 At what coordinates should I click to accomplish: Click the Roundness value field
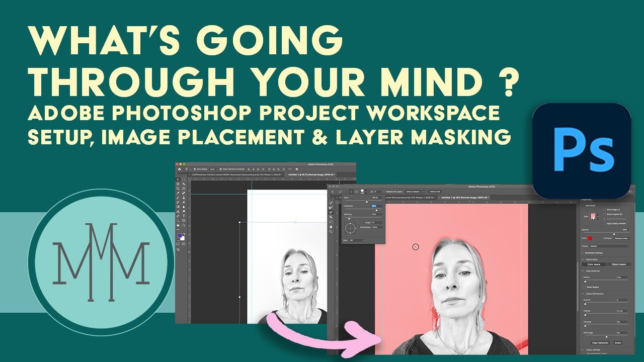(377, 227)
